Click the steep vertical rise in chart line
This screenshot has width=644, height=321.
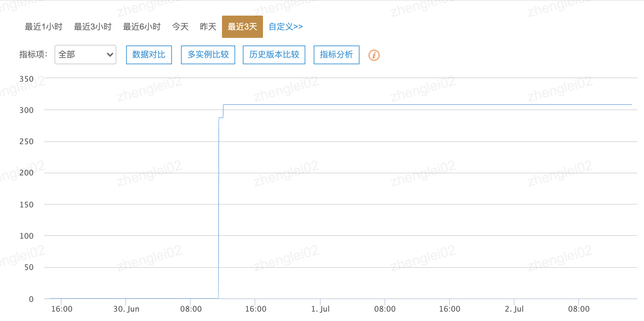point(218,208)
